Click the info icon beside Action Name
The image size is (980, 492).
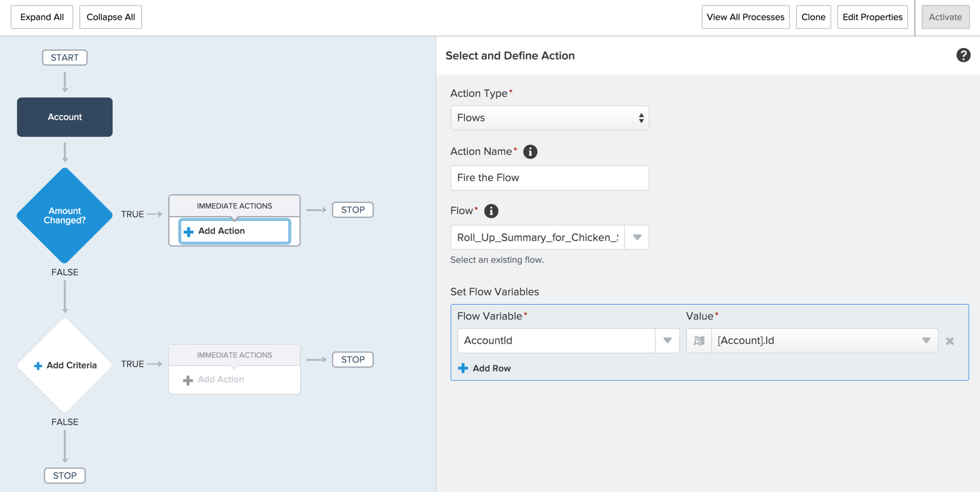(x=530, y=151)
